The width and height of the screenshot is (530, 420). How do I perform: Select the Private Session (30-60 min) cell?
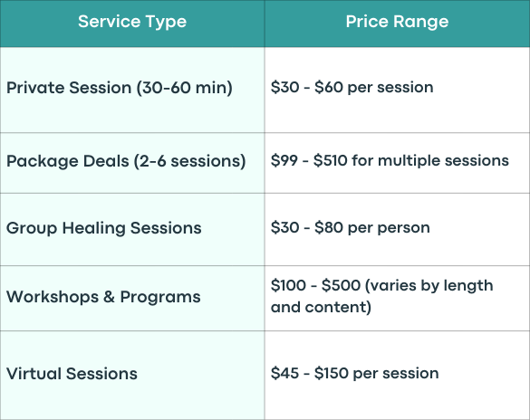click(x=132, y=90)
